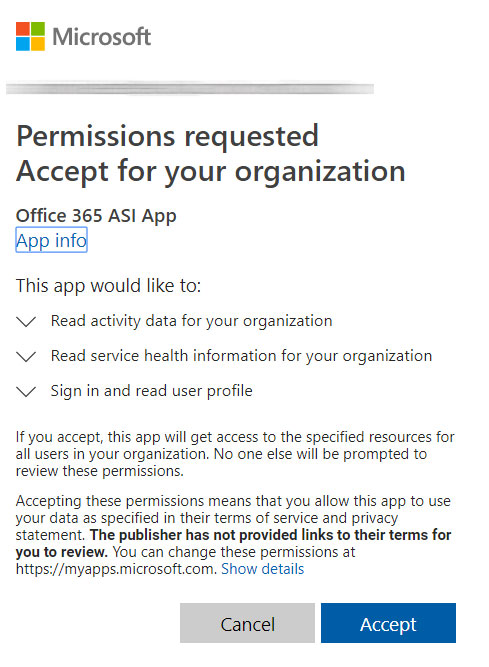Expand the Read activity data chevron
489x667 pixels.
pos(26,322)
